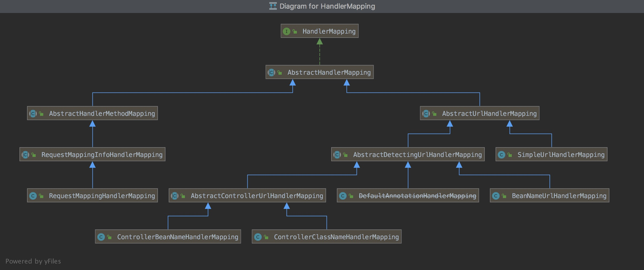This screenshot has height=270, width=644.
Task: Click the class icon of RequestMappingInfoHandlerMapping
Action: [x=25, y=155]
